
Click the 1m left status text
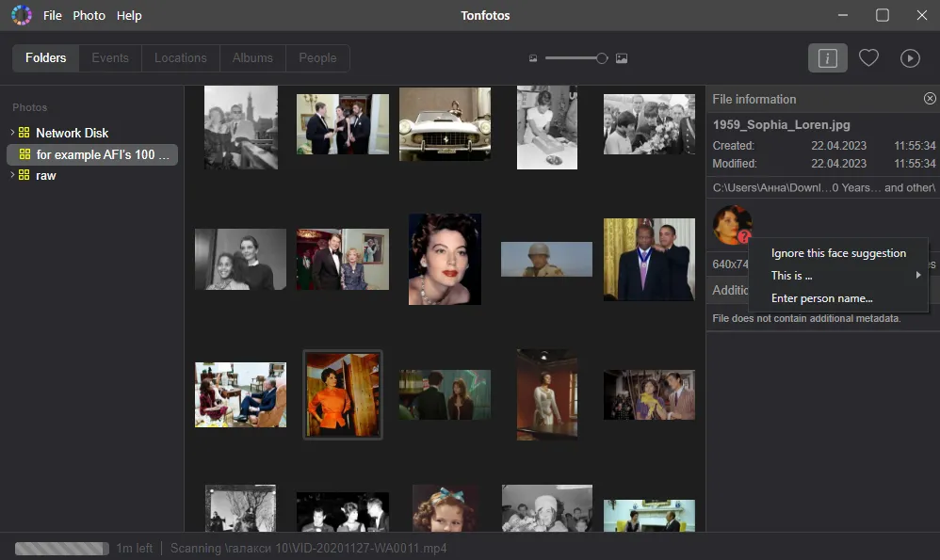[x=135, y=548]
